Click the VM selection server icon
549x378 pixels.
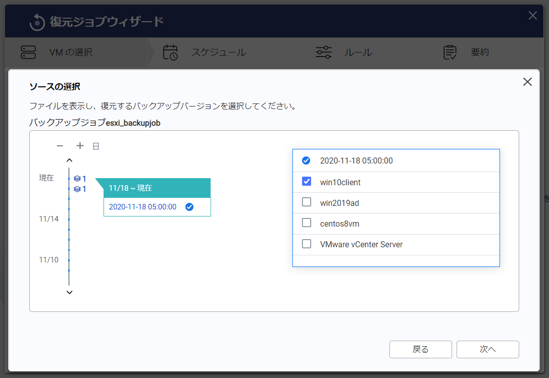(28, 52)
